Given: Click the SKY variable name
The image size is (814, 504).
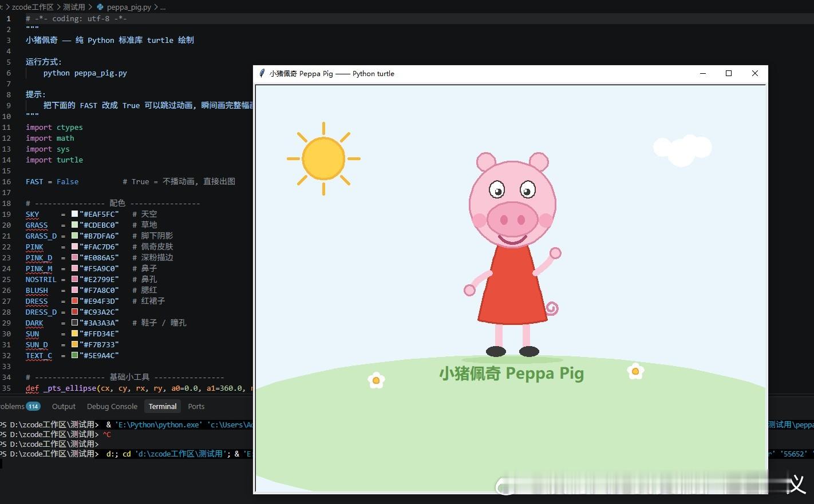Looking at the screenshot, I should point(33,214).
